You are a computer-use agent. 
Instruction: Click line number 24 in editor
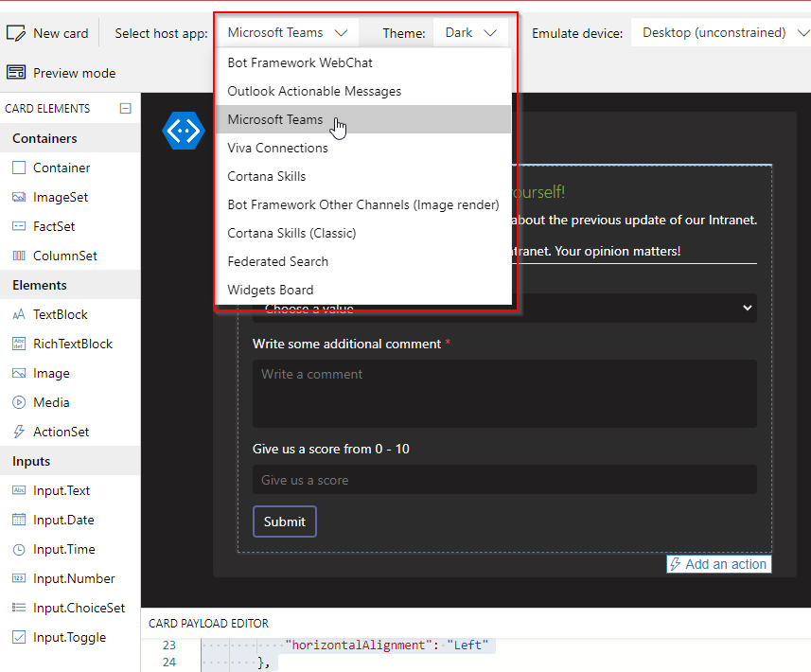pyautogui.click(x=169, y=663)
